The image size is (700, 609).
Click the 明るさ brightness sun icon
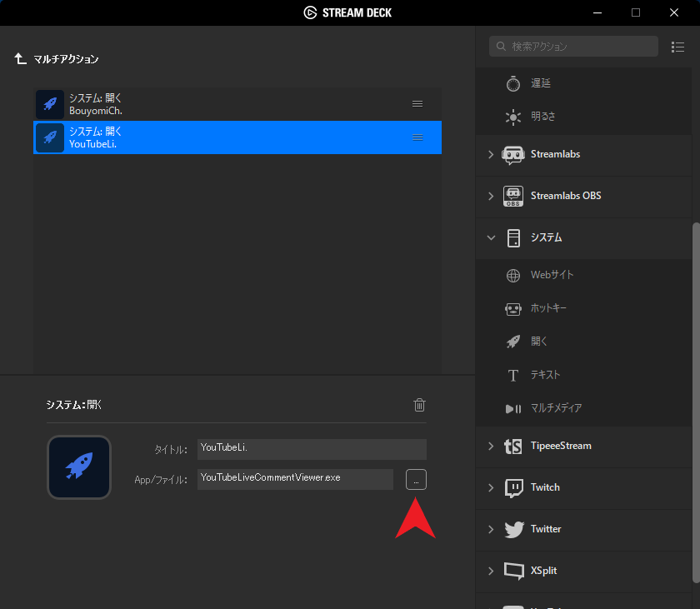click(513, 117)
